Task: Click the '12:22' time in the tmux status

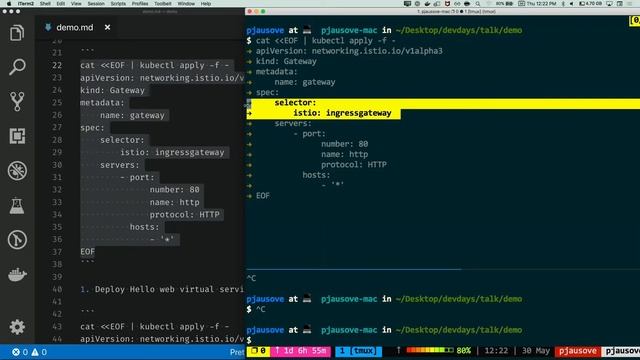Action: (496, 351)
